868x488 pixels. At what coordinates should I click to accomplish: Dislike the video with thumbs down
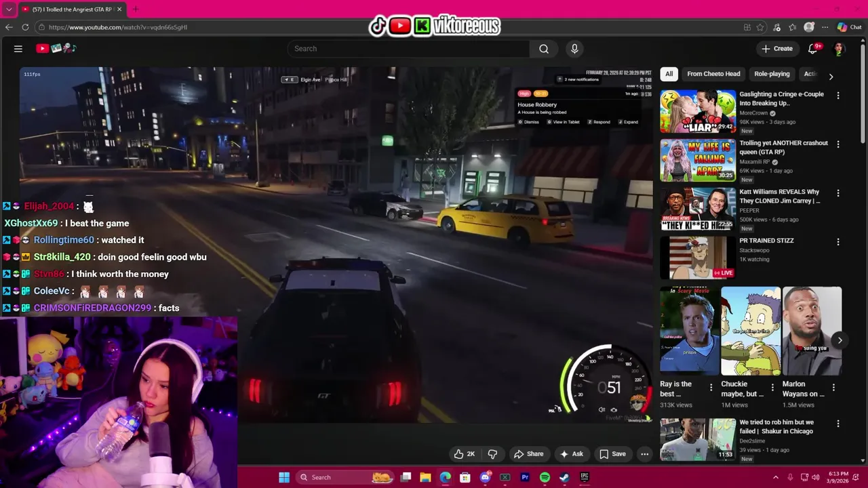(493, 454)
